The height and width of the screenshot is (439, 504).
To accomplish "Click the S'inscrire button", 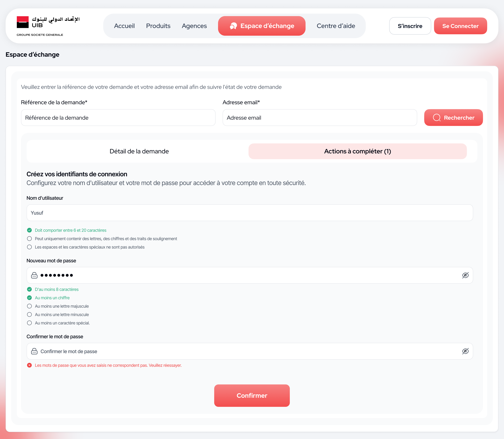I will click(x=410, y=26).
